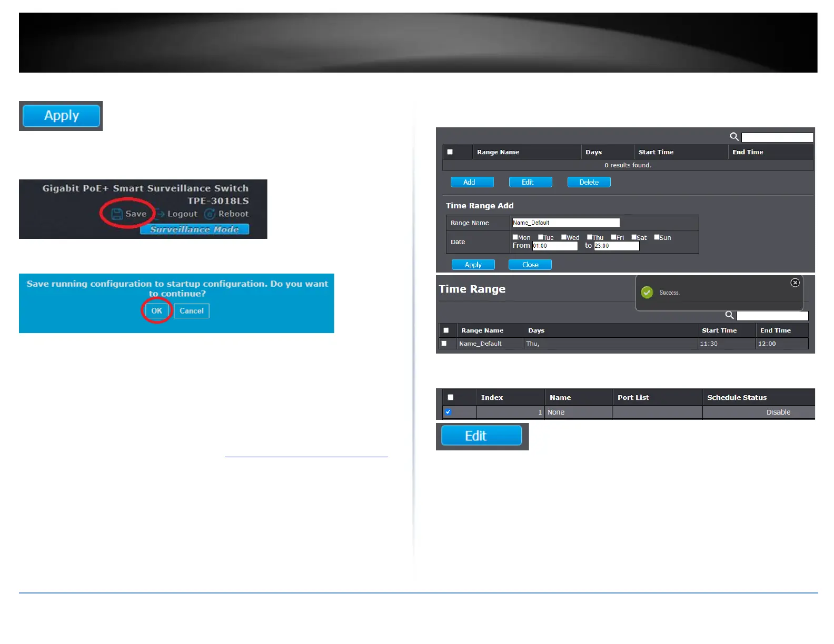Click Close in Time Range Add form

pyautogui.click(x=530, y=265)
